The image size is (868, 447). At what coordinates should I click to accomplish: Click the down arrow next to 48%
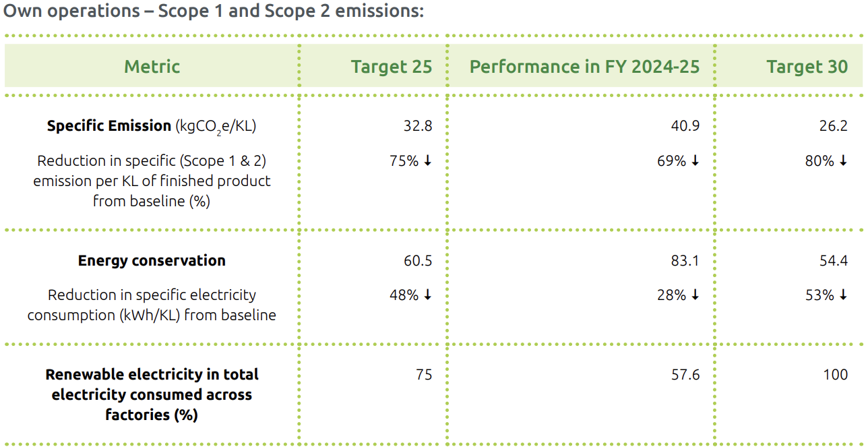pos(427,295)
